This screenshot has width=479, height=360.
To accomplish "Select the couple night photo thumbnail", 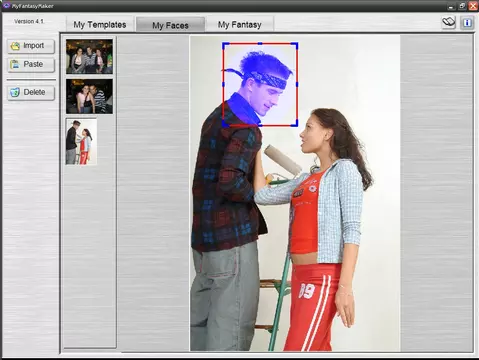I will [89, 96].
